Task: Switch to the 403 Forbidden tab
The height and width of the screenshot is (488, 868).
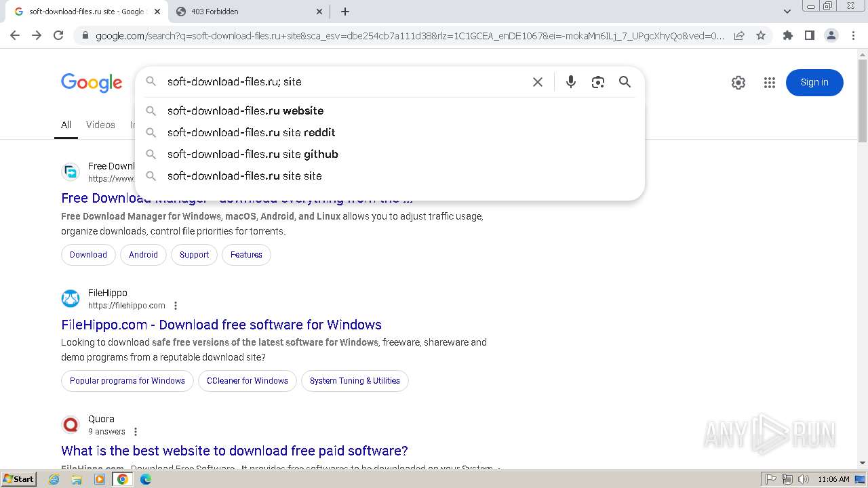Action: pos(248,12)
